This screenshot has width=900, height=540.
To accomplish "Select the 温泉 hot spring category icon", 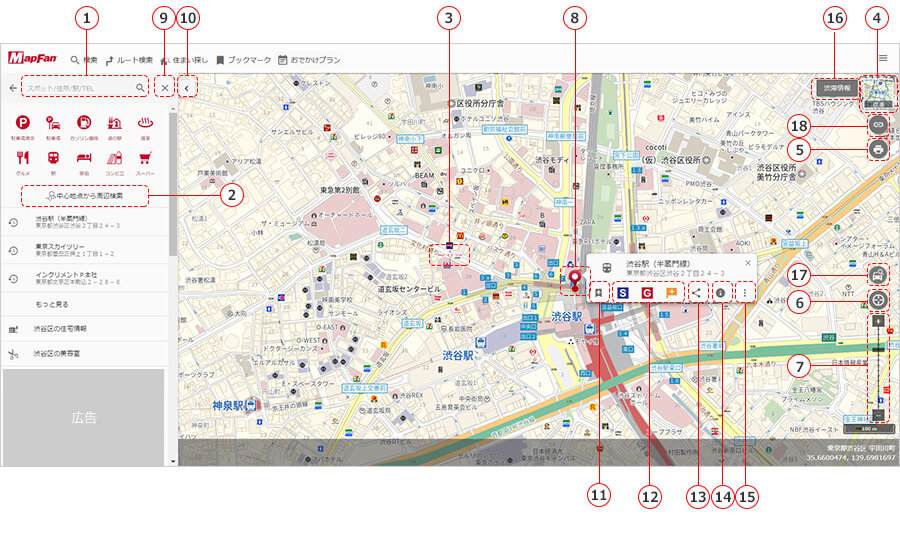I will 145,122.
